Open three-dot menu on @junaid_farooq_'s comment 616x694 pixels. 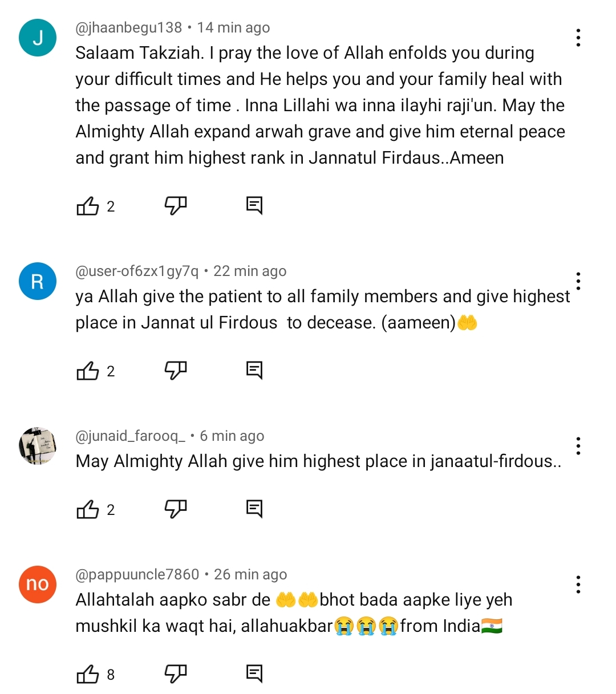(578, 446)
